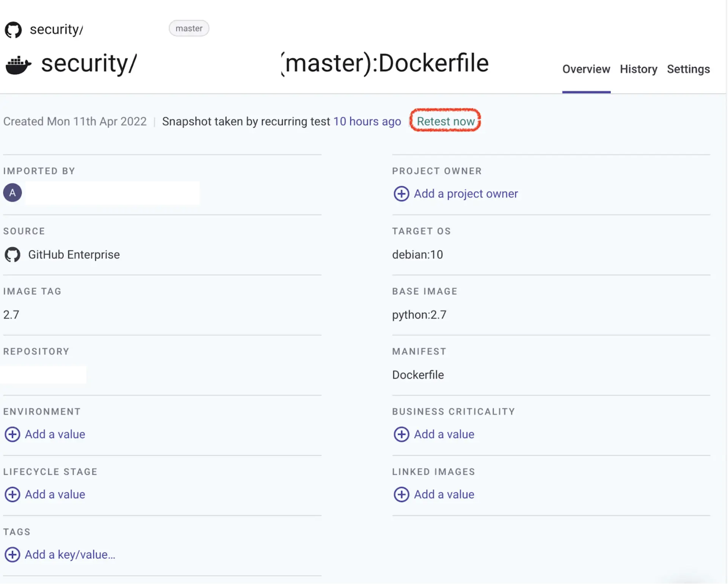This screenshot has height=584, width=728.
Task: Click the plus icon under Environment
Action: tap(12, 434)
